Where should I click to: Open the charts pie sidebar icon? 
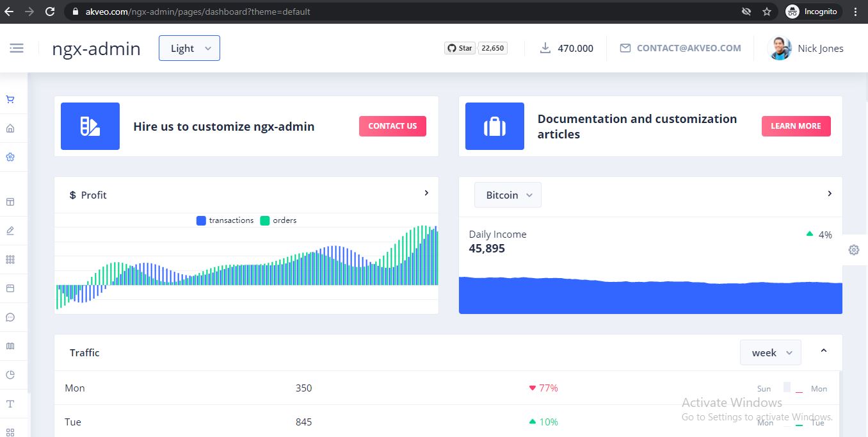10,375
